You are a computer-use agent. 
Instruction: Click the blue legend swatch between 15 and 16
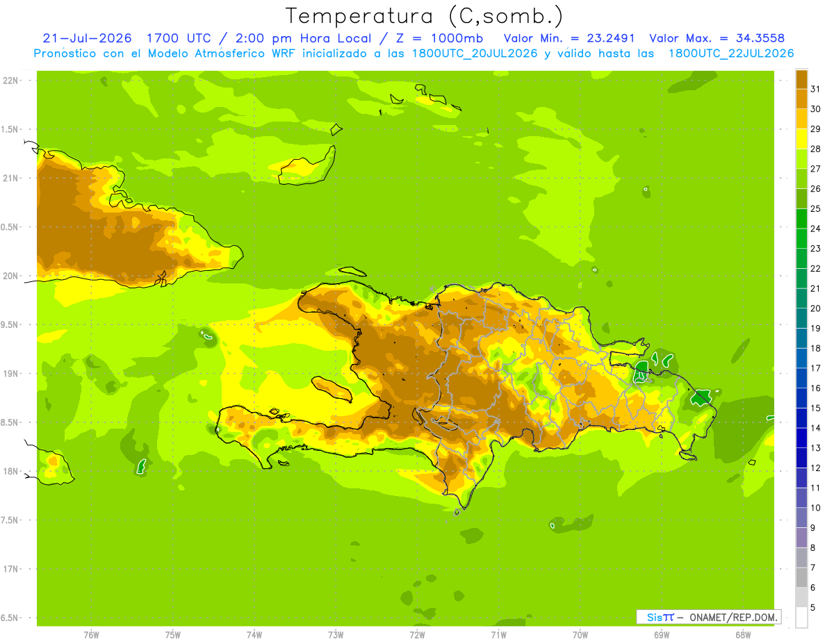(801, 398)
